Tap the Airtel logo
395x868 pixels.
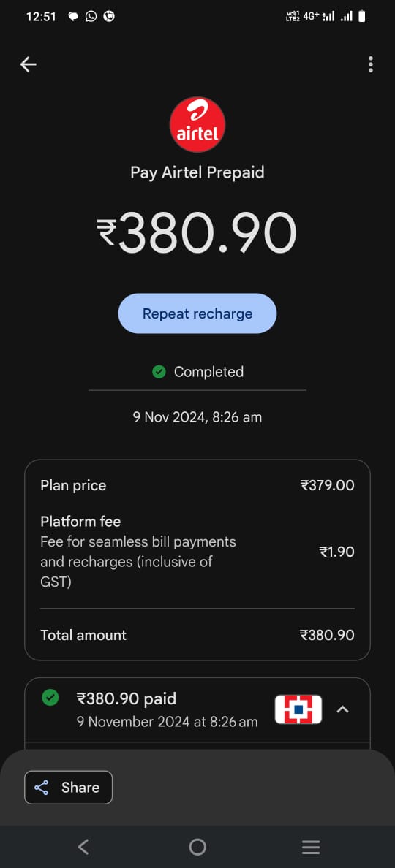click(x=197, y=124)
